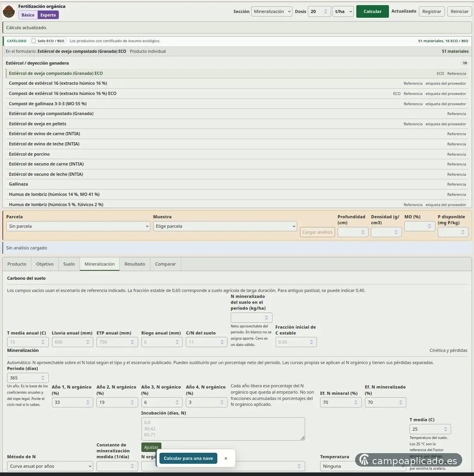
Task: Enable the Solo ECO / BIO filter
Action: tap(33, 41)
